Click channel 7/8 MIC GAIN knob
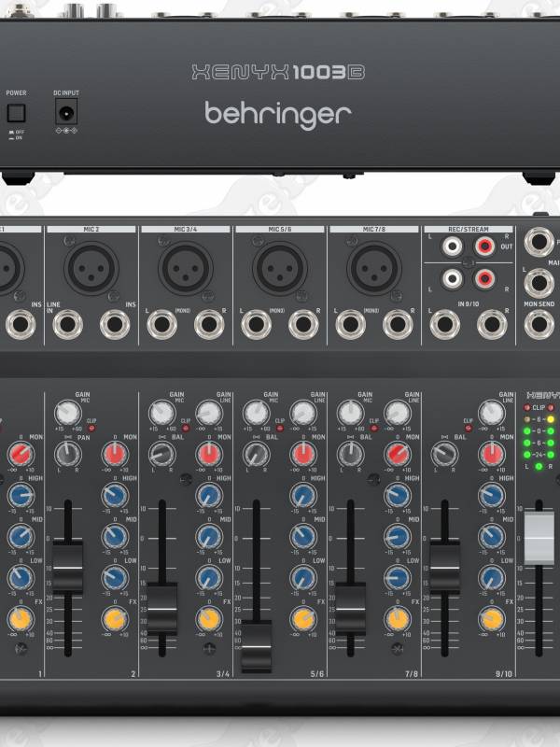560x747 pixels. [351, 413]
